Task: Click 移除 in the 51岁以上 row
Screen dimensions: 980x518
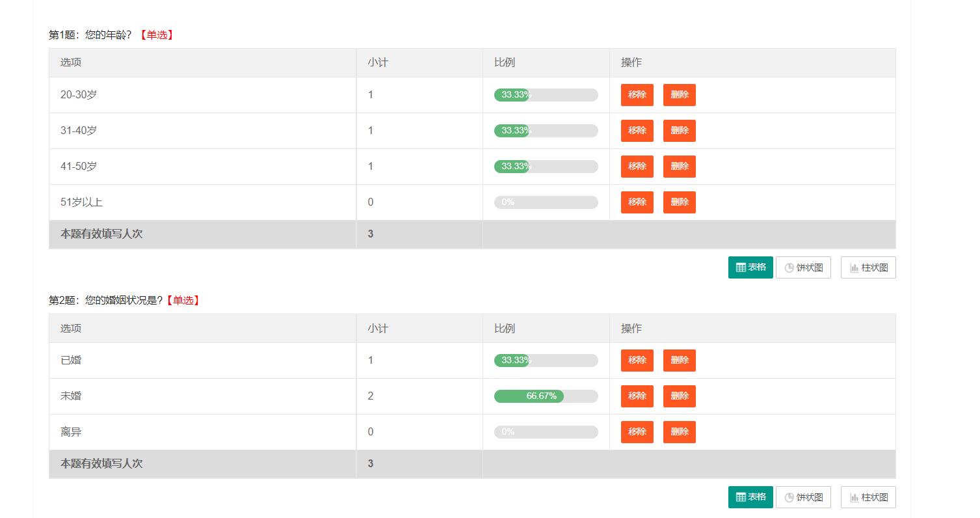Action: pos(637,202)
